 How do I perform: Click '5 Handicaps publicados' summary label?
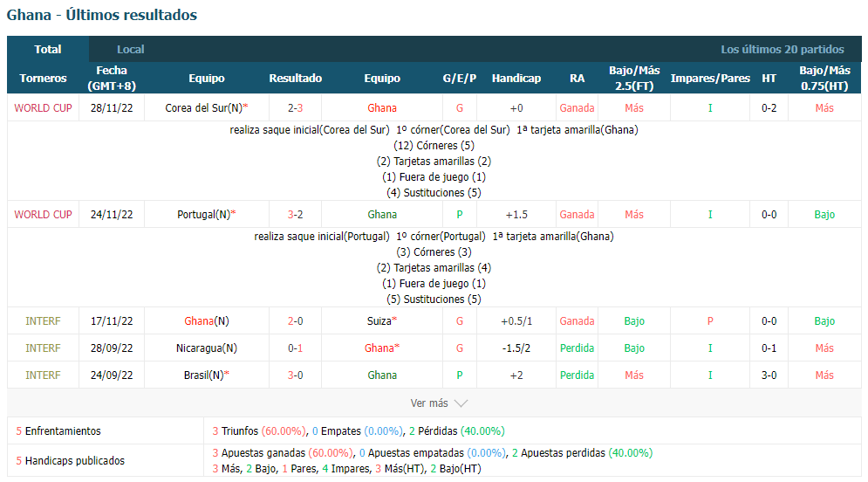coord(71,461)
